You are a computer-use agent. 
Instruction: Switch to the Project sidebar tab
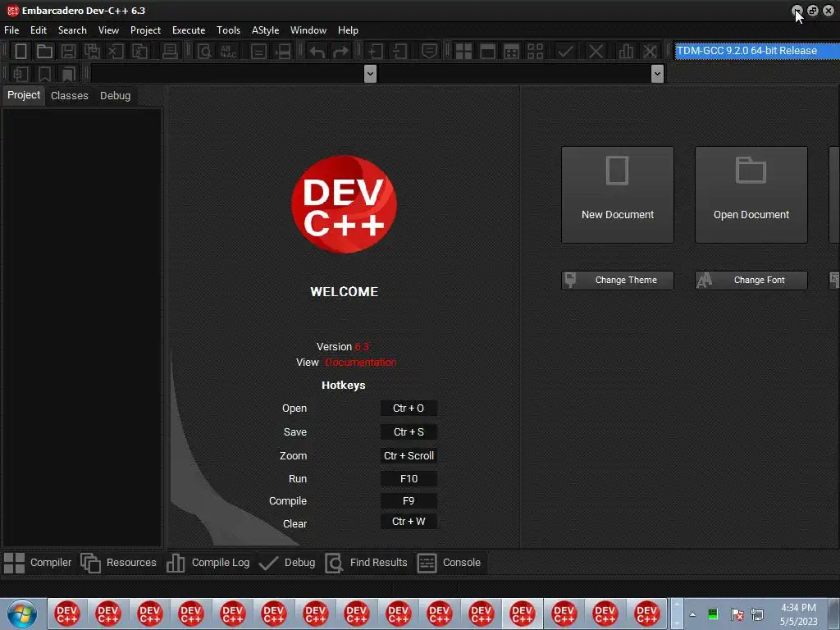(24, 95)
